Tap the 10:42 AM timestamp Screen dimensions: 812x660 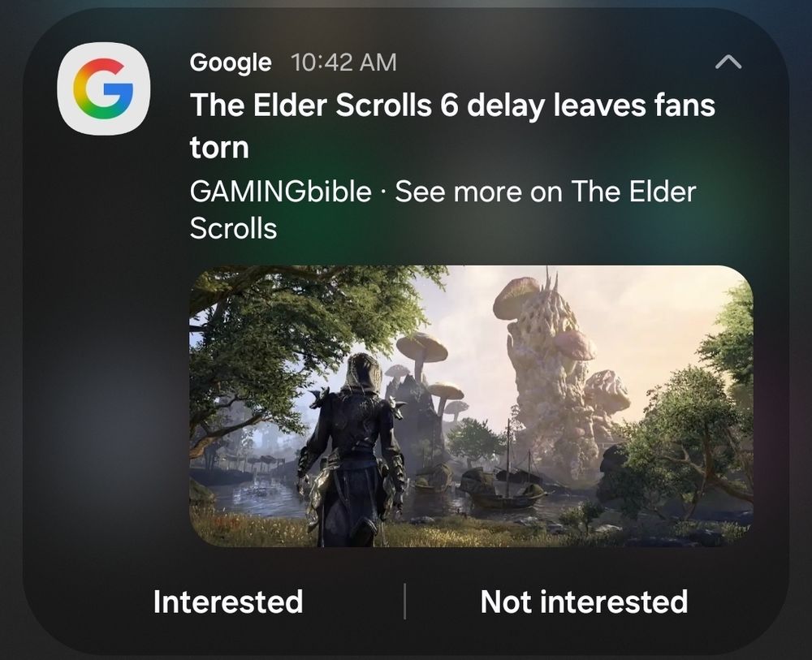[x=343, y=63]
